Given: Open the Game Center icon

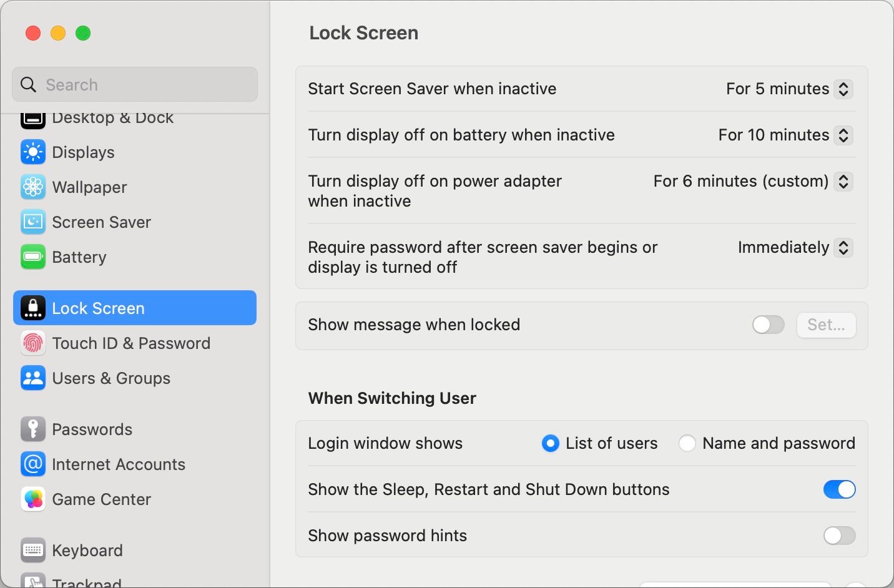Looking at the screenshot, I should click(x=32, y=499).
